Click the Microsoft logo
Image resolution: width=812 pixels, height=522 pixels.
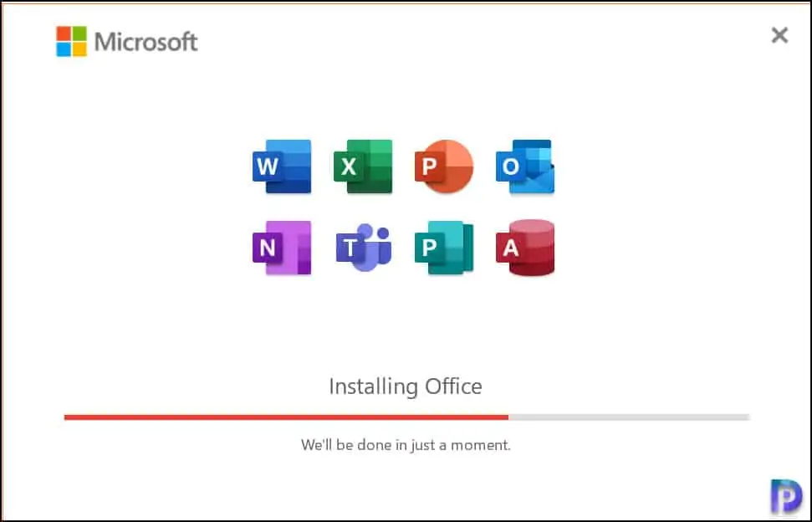pos(127,42)
